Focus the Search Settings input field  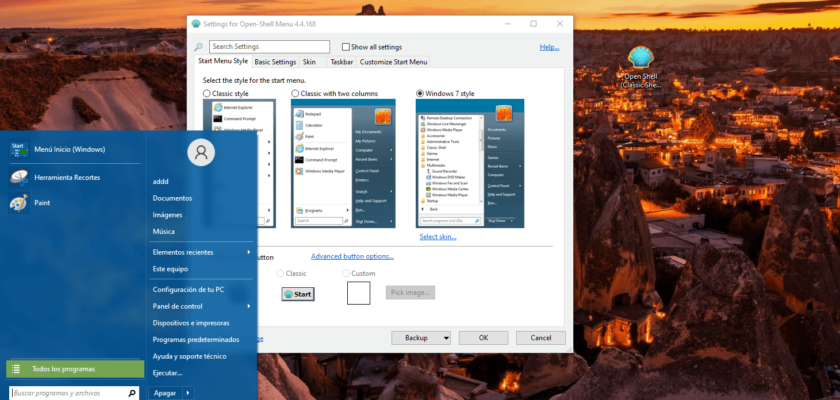pos(269,47)
